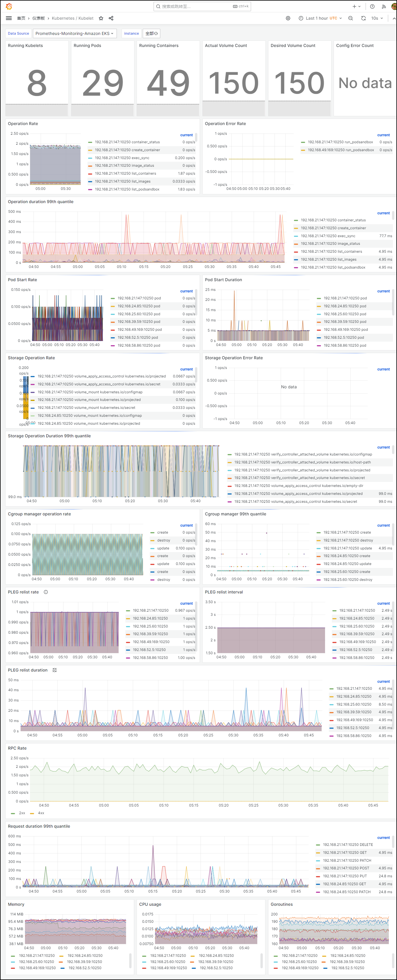The image size is (397, 980).
Task: Collapse the top toolbar with chevron
Action: [394, 18]
